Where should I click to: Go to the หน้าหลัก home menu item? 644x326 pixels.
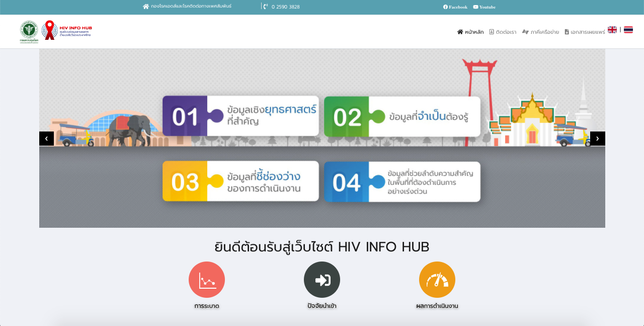(470, 32)
